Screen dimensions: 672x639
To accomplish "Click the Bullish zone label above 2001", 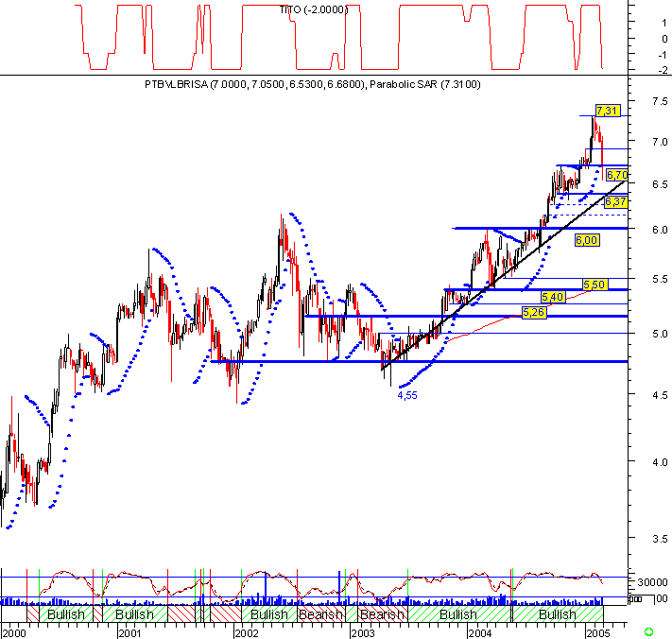I will [134, 614].
